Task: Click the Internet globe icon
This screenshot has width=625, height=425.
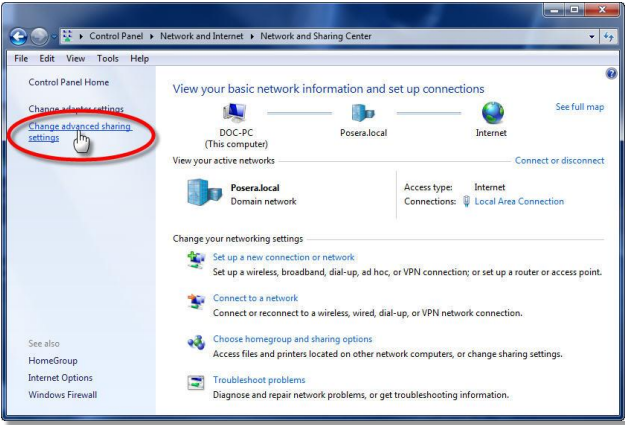Action: 492,113
